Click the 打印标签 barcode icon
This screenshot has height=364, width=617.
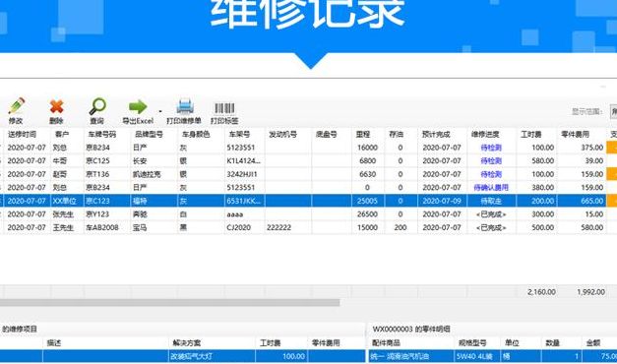tap(224, 108)
